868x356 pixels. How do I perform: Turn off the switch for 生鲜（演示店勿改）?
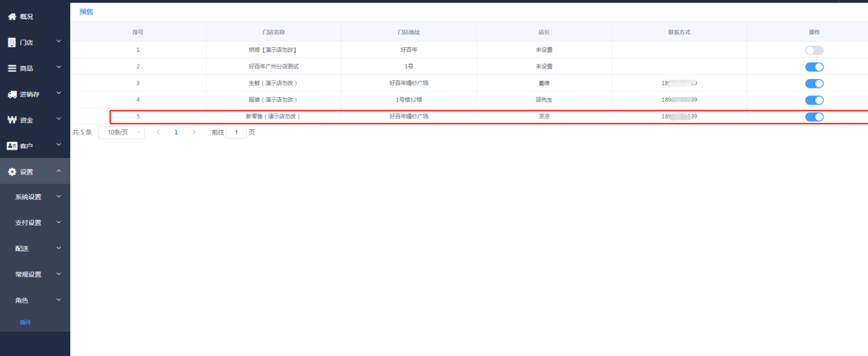(x=814, y=84)
